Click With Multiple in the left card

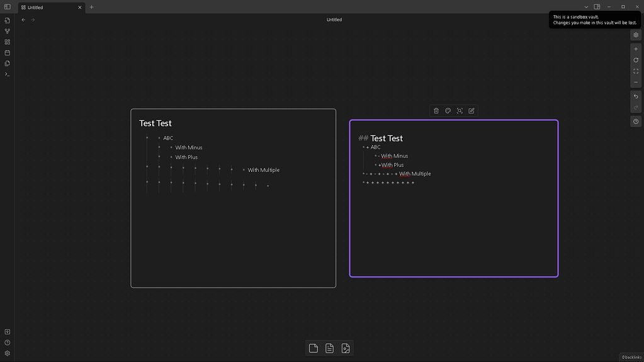coord(263,170)
